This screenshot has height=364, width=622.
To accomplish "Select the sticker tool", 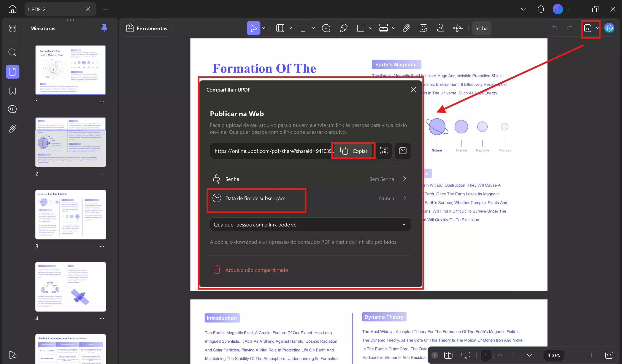I will (x=423, y=28).
